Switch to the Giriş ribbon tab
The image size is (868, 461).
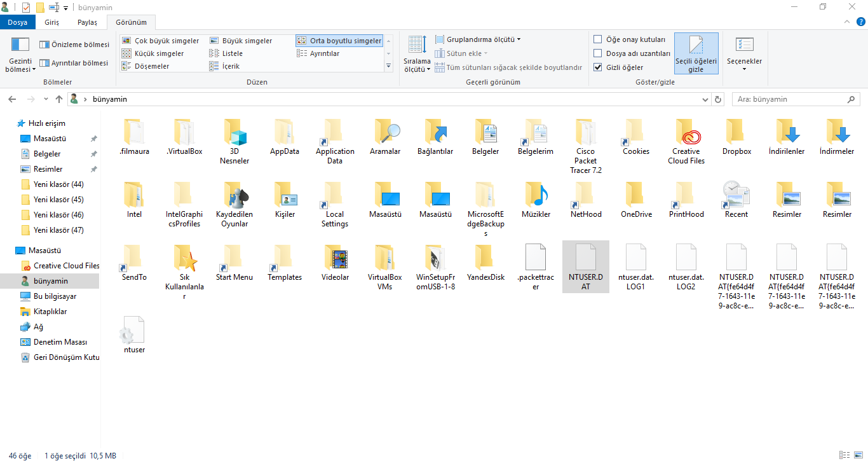(51, 22)
